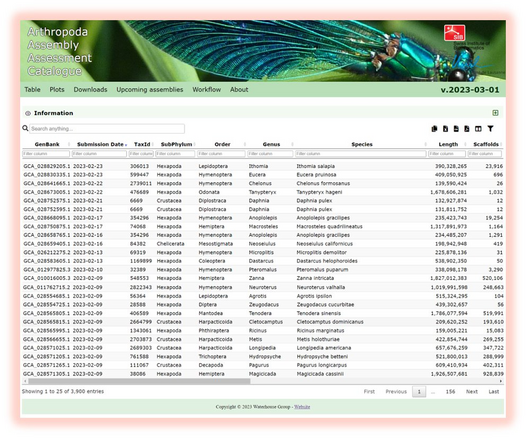Go to the Workflow tab
This screenshot has width=526, height=438.
(x=207, y=90)
